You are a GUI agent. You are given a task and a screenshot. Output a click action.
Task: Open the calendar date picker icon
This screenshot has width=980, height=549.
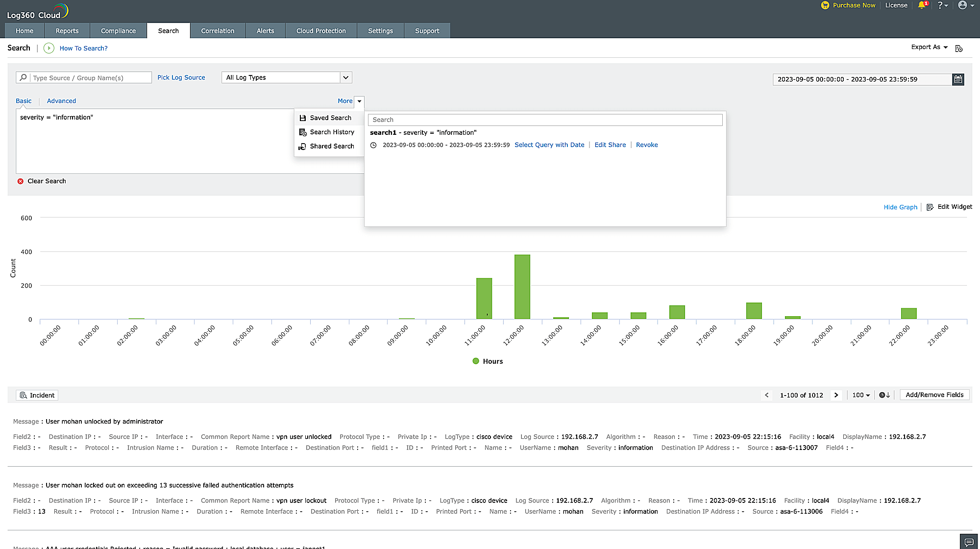point(958,79)
